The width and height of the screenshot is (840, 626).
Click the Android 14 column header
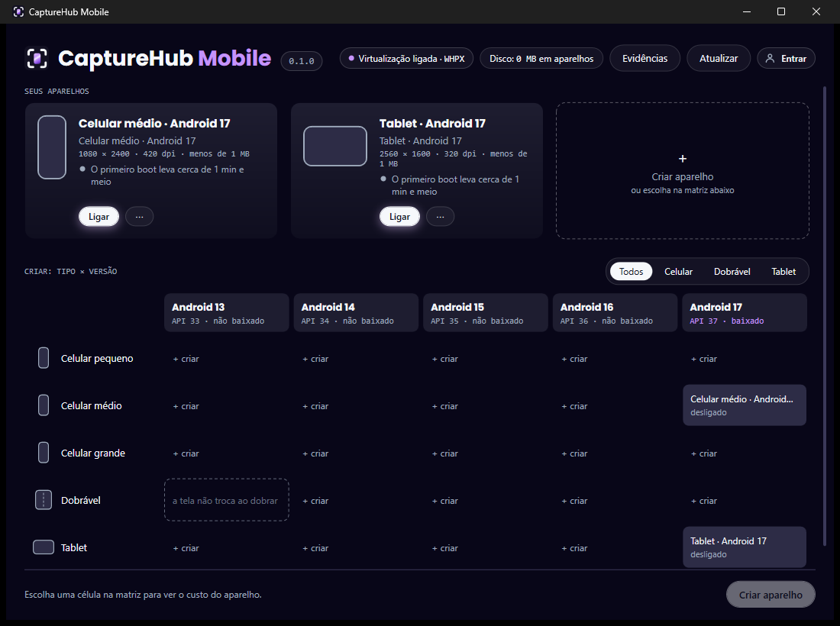coord(357,313)
